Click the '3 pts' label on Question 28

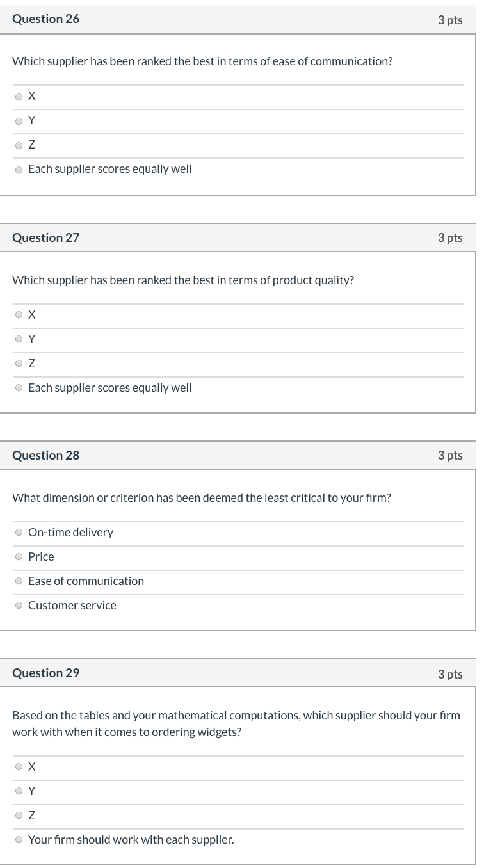coord(451,455)
